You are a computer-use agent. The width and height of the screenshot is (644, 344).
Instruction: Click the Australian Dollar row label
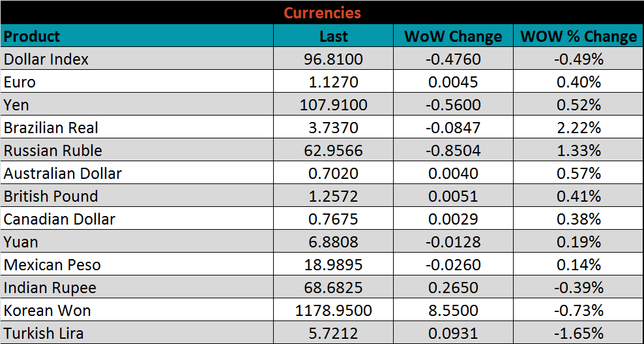click(63, 174)
